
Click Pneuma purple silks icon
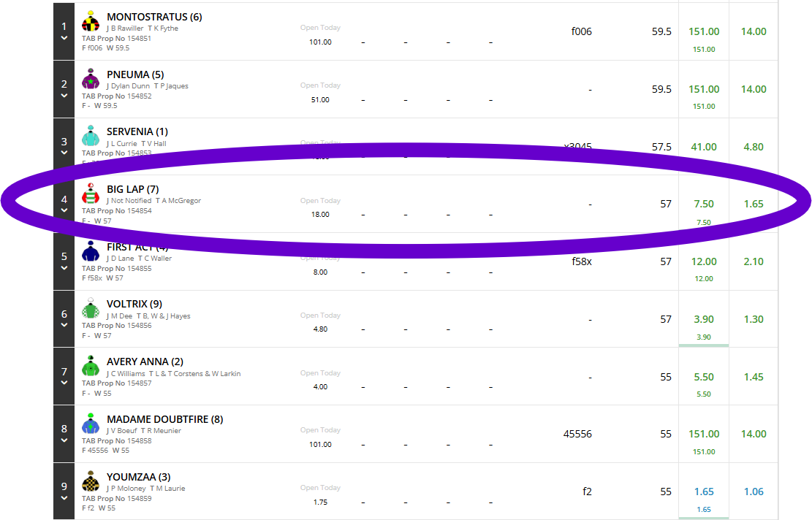[x=91, y=79]
